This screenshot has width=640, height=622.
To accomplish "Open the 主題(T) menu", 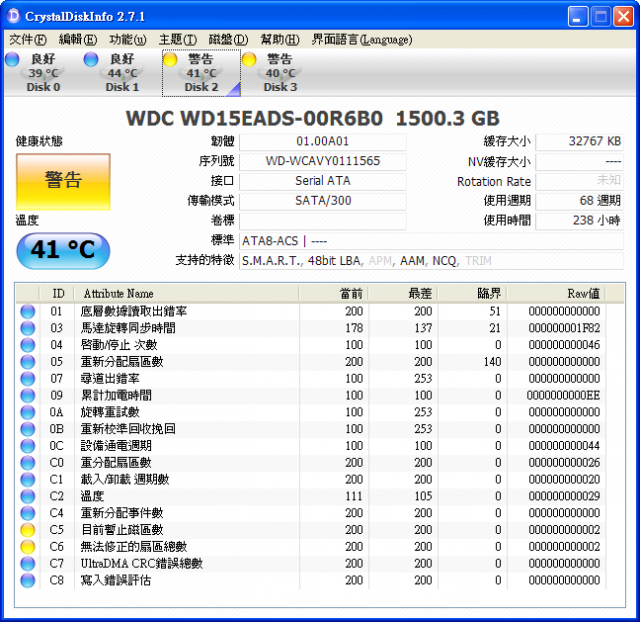I will click(178, 40).
